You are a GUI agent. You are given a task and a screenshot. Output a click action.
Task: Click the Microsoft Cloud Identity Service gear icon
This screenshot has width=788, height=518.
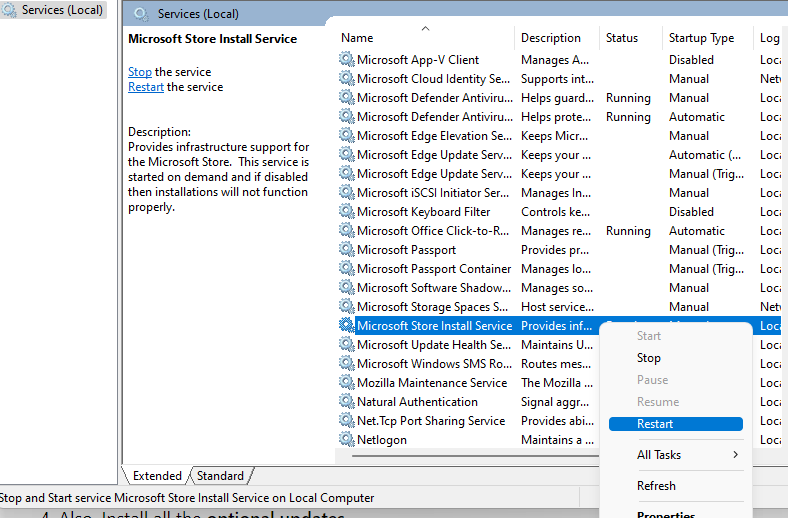point(346,78)
